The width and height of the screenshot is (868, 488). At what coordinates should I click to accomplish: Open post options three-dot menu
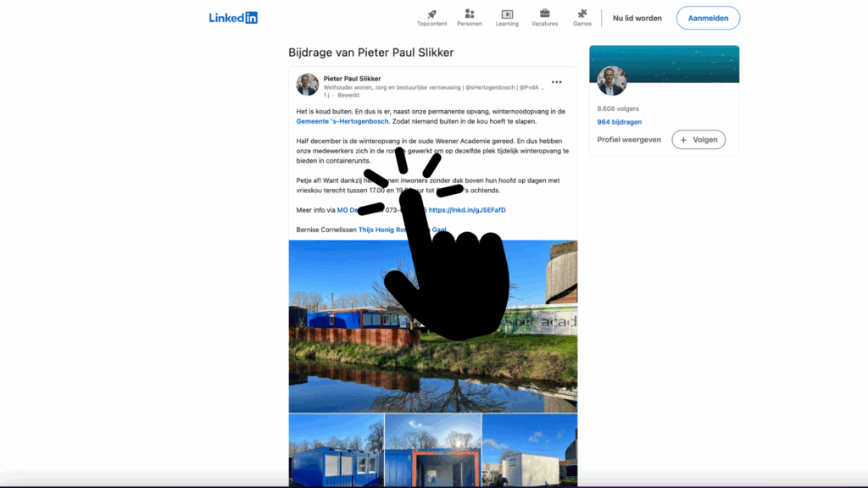[x=557, y=82]
